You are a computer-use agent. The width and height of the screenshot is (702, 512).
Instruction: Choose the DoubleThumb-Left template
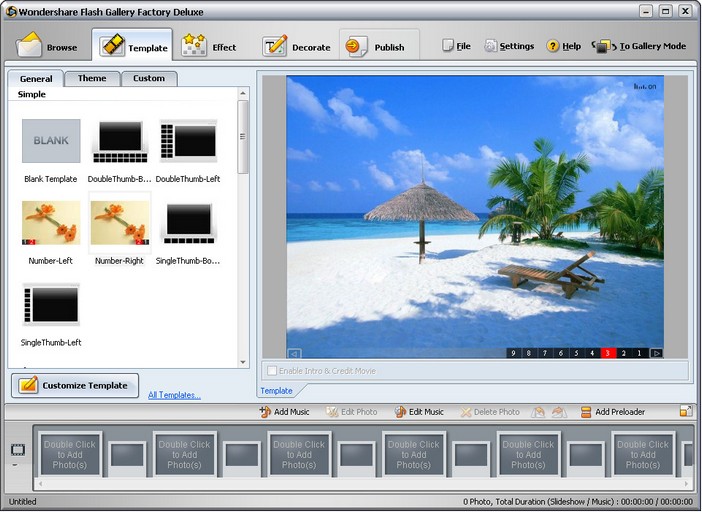[x=188, y=141]
